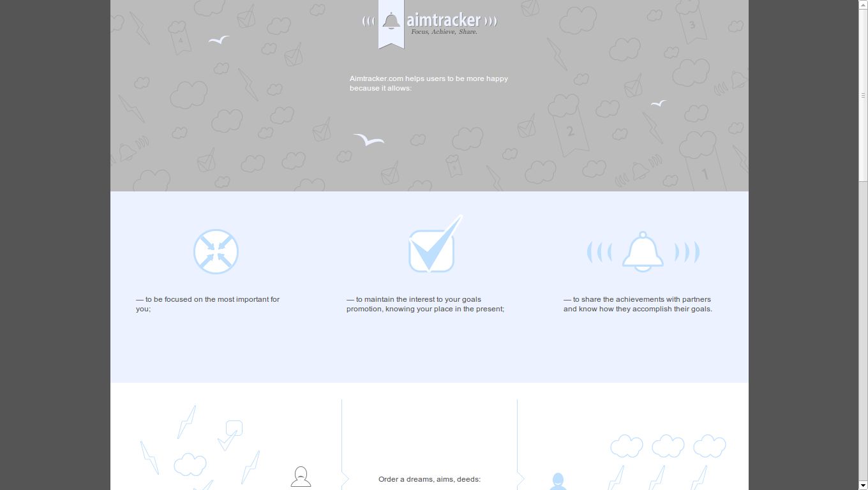Click the speech bubble checkmark doodle
This screenshot has width=868, height=490.
(234, 427)
